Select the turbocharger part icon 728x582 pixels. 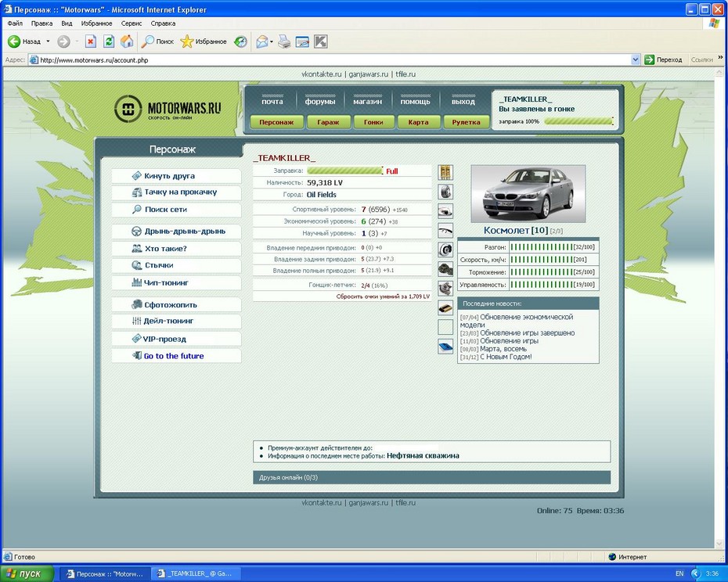[x=445, y=288]
